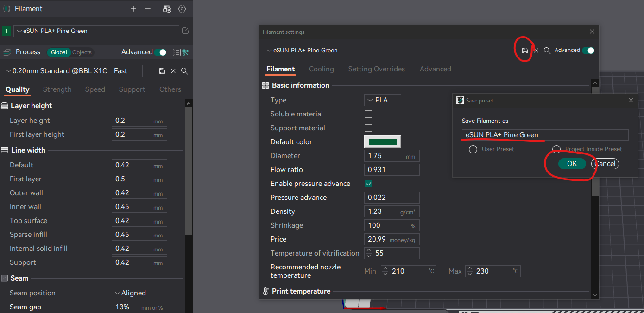The width and height of the screenshot is (644, 313).
Task: Click the Price field showing 20.99
Action: tap(392, 239)
